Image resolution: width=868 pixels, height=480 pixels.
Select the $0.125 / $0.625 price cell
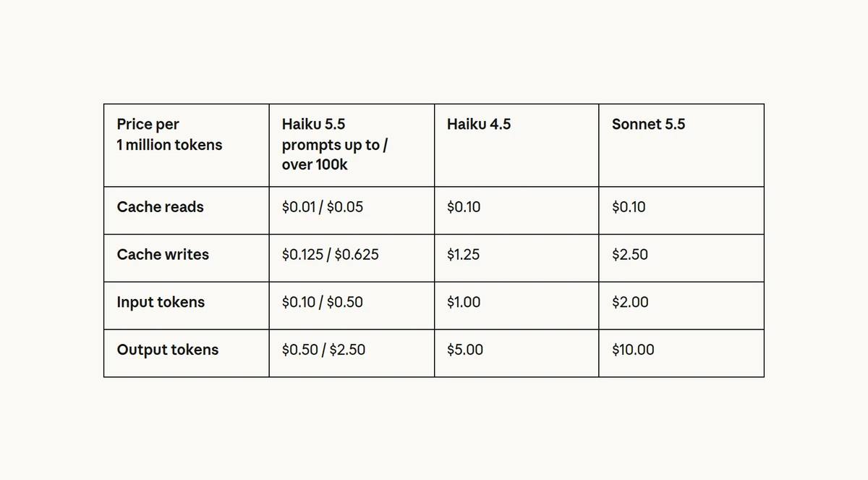pos(352,258)
